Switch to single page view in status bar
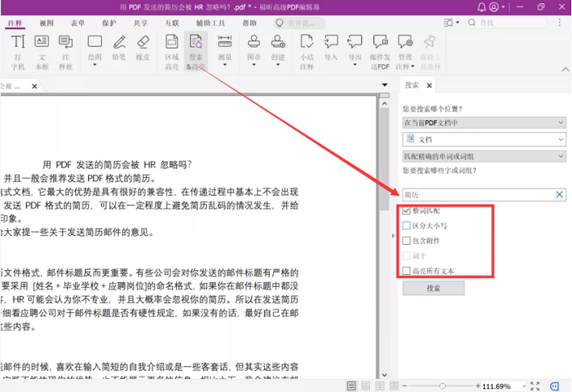This screenshot has width=572, height=392. 351,386
